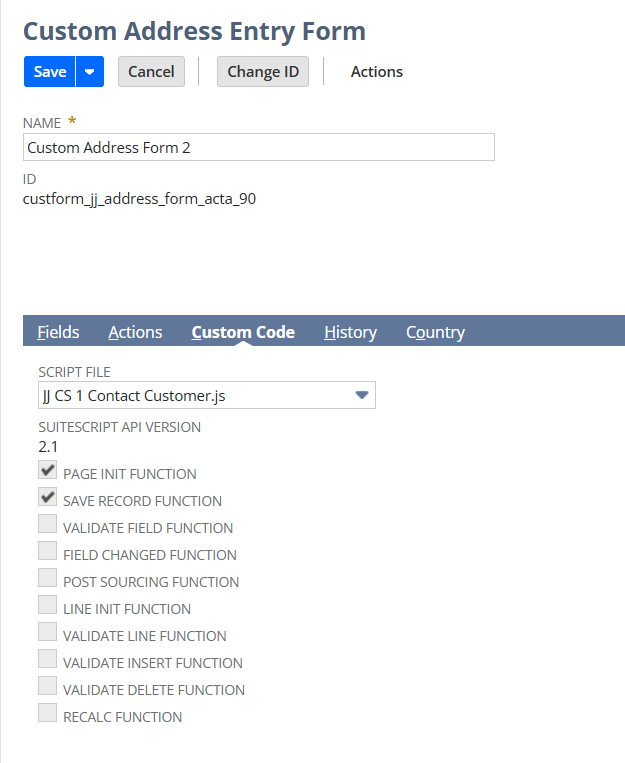Enable the Field Changed Function checkbox
Viewport: 625px width, 763px height.
[x=47, y=551]
